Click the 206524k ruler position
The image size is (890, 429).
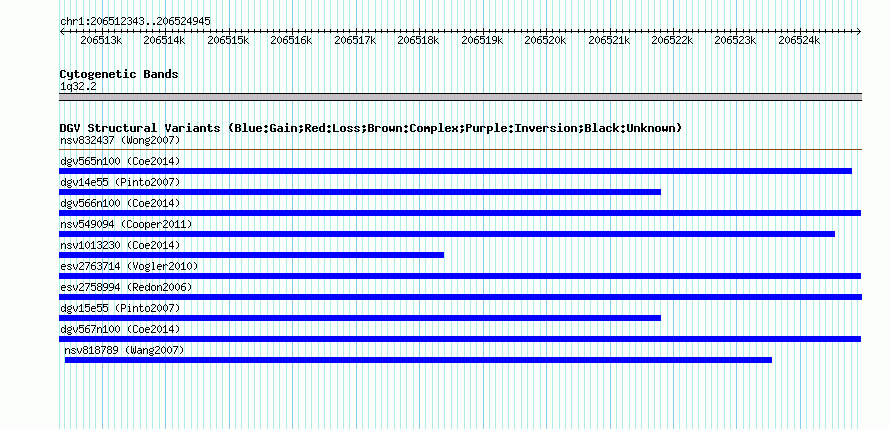click(x=799, y=40)
